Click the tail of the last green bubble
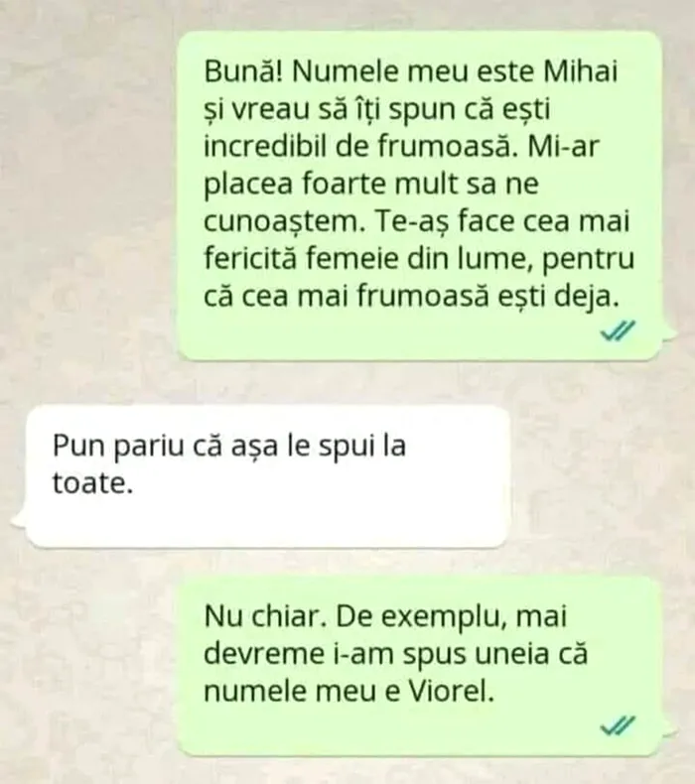This screenshot has width=695, height=784. click(669, 731)
